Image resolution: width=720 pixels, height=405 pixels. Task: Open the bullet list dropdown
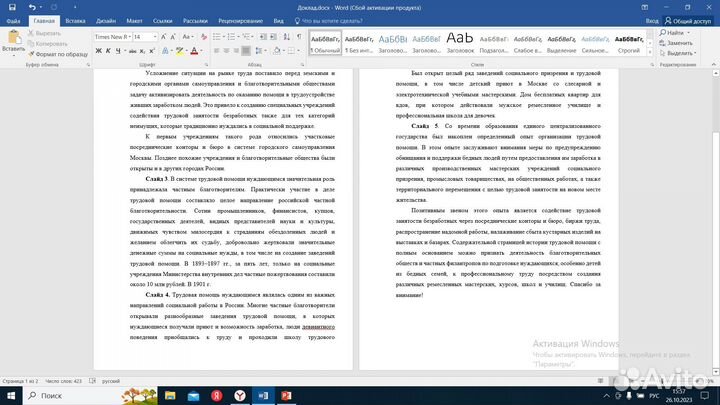click(x=224, y=37)
